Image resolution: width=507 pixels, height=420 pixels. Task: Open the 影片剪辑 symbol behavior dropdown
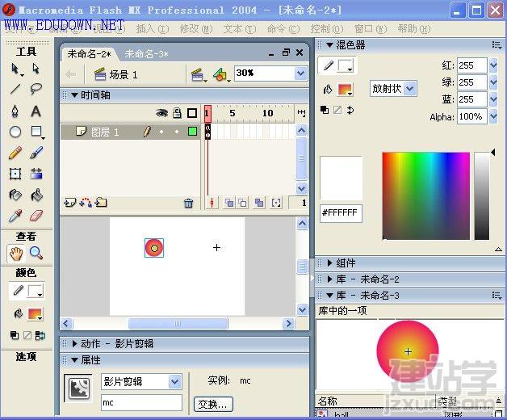[174, 382]
